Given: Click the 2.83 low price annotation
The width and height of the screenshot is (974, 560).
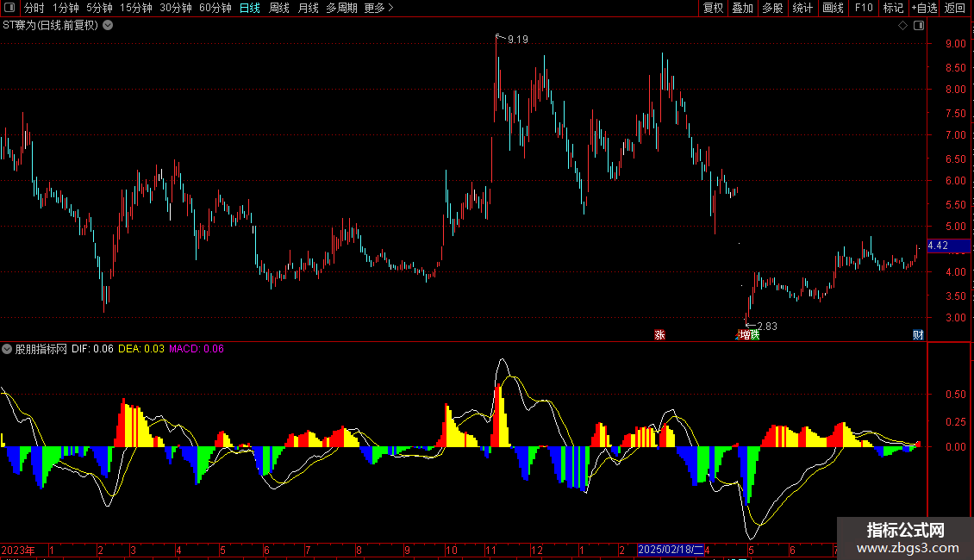Looking at the screenshot, I should [767, 327].
